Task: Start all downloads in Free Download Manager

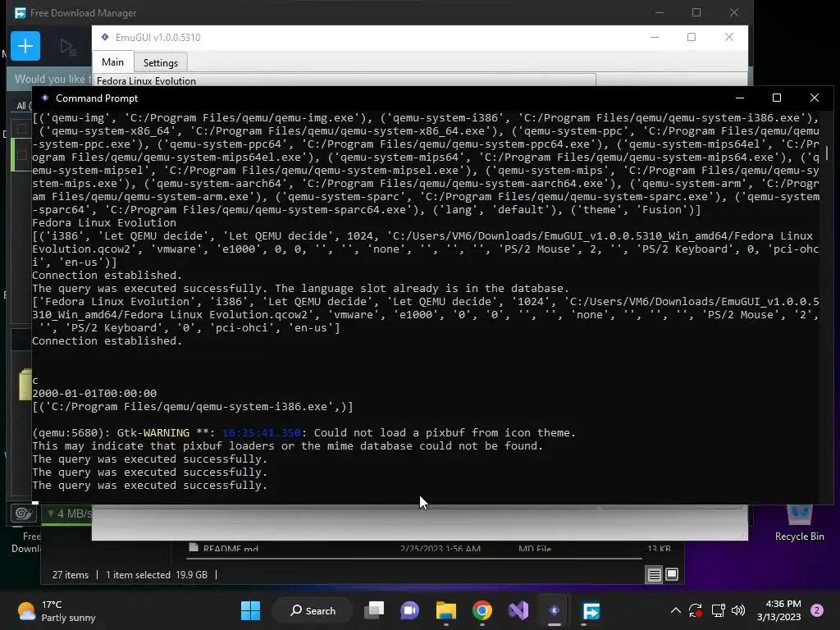Action: pyautogui.click(x=68, y=47)
